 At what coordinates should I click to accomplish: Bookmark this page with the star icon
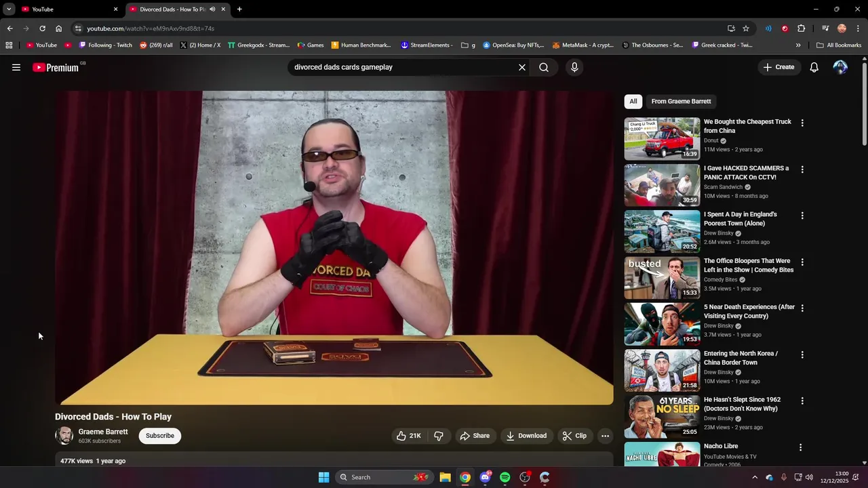pyautogui.click(x=746, y=28)
